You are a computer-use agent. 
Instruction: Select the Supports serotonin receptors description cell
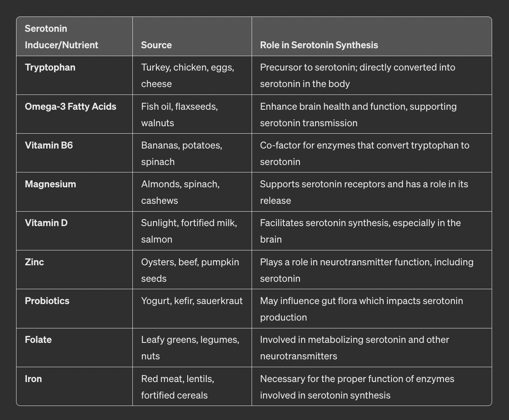tap(364, 192)
